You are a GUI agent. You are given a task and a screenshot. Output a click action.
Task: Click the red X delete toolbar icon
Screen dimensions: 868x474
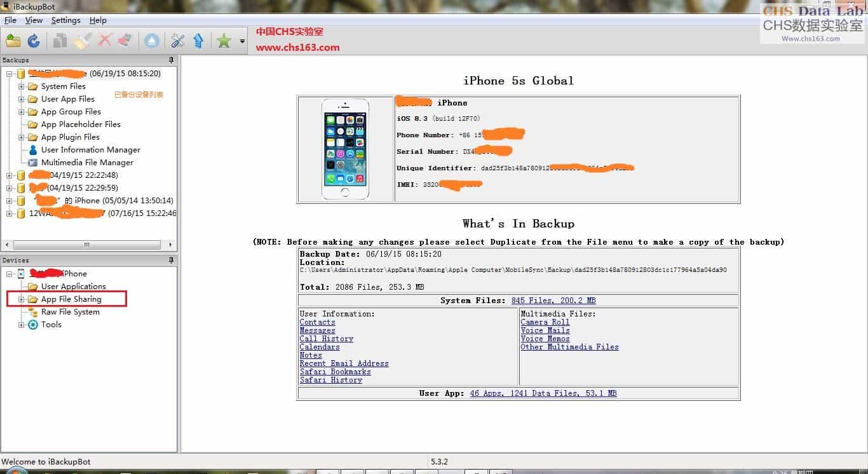point(105,41)
